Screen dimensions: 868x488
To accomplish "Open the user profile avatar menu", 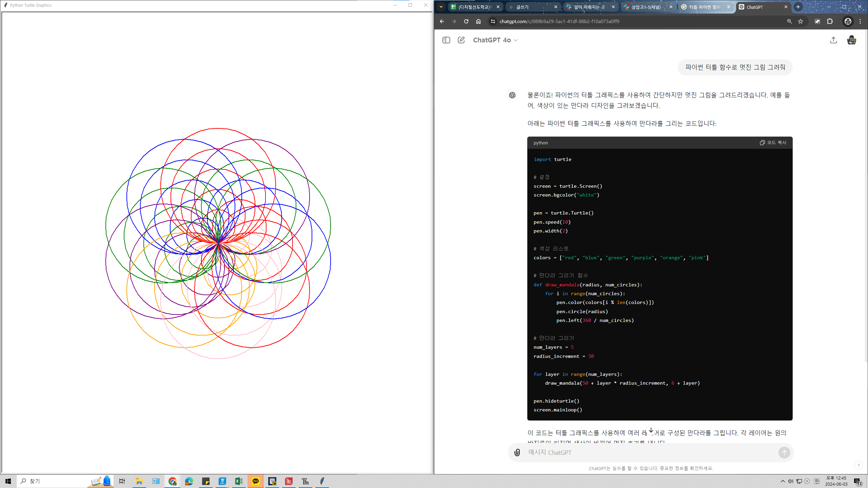I will tap(851, 40).
